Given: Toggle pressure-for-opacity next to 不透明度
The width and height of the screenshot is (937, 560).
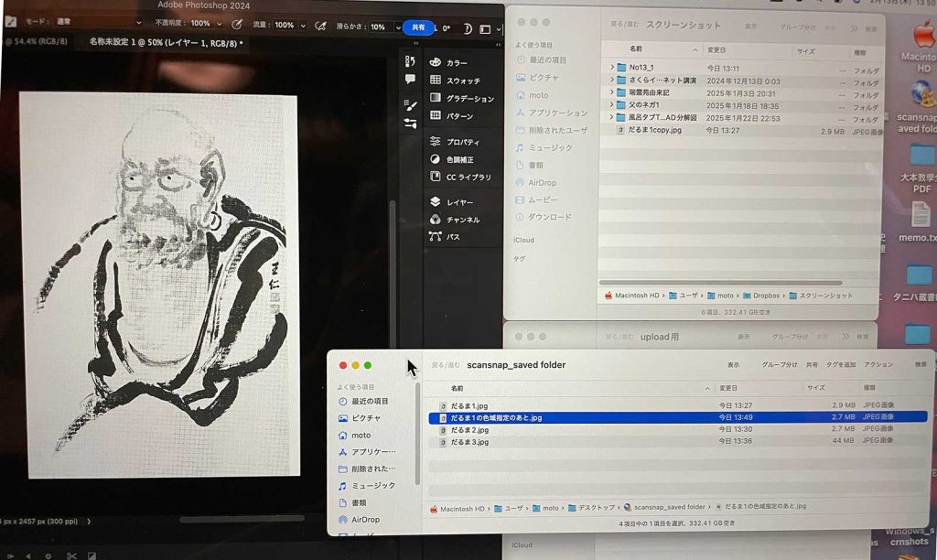Looking at the screenshot, I should [237, 25].
